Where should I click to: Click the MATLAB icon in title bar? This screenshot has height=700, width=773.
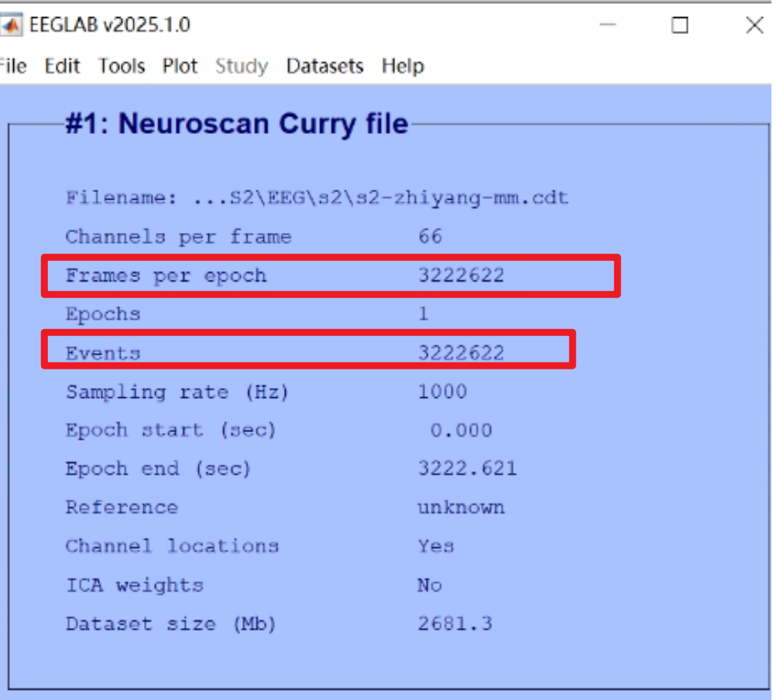point(11,25)
